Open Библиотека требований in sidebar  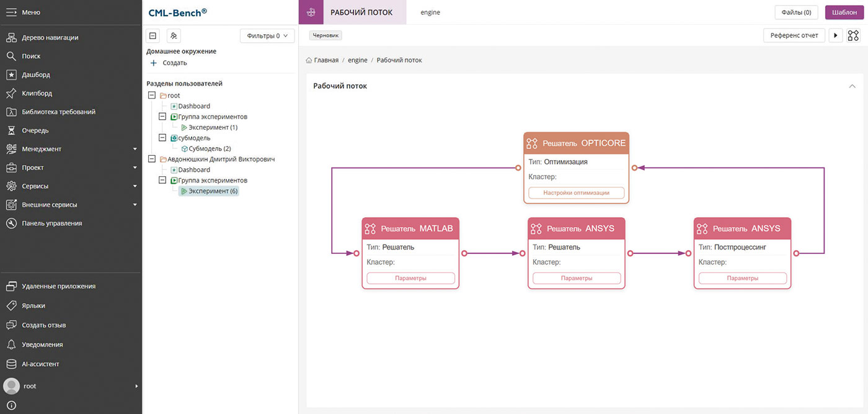pos(58,112)
